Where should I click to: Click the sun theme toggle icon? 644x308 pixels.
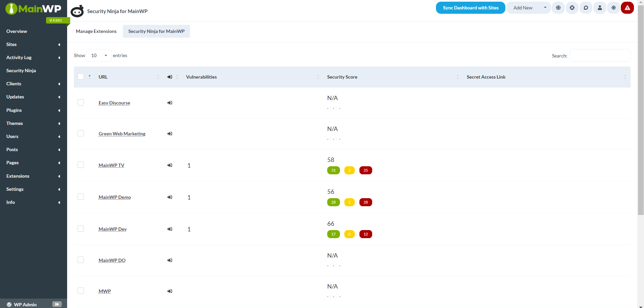click(x=613, y=8)
